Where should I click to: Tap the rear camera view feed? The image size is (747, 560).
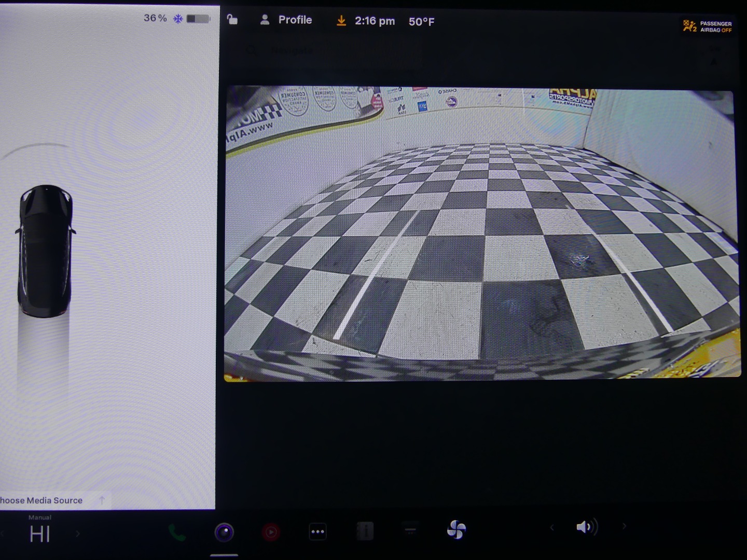pyautogui.click(x=481, y=233)
